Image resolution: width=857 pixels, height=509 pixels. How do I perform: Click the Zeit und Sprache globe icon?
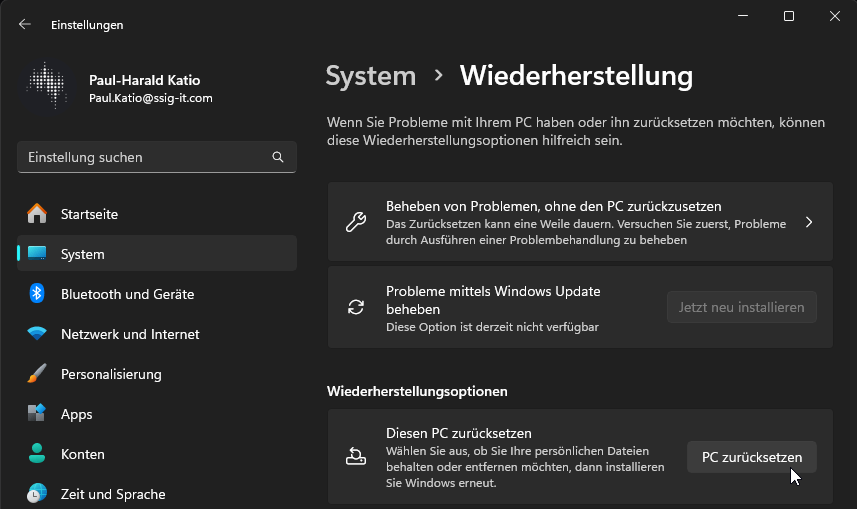coord(37,493)
